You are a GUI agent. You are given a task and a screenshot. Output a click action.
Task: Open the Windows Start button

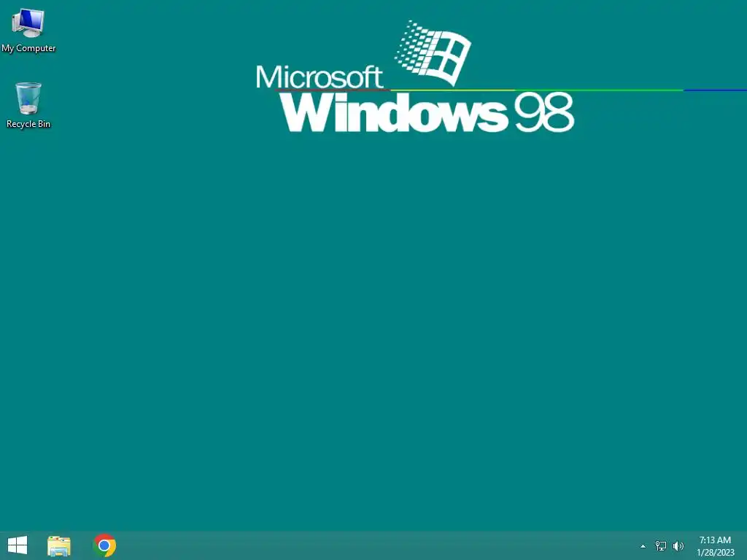18,545
